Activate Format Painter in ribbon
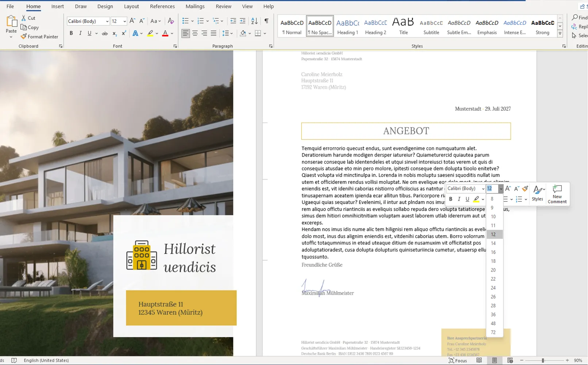The width and height of the screenshot is (588, 365). [x=39, y=36]
